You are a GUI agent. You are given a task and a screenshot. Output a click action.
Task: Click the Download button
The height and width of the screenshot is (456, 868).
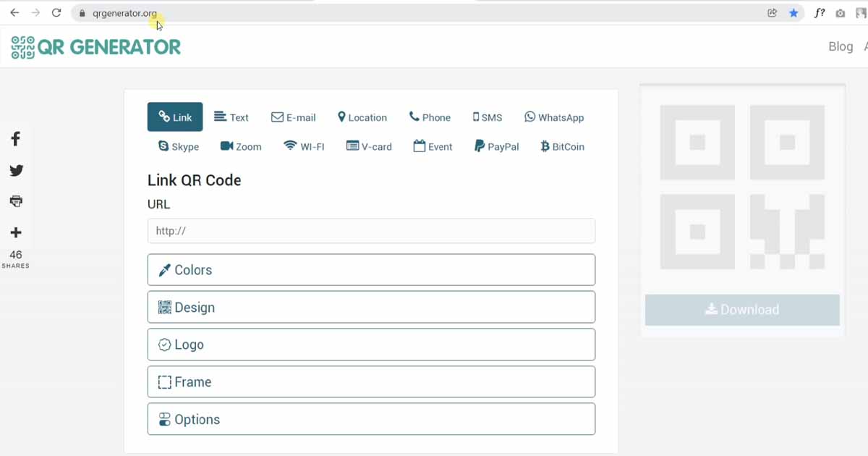pyautogui.click(x=741, y=309)
